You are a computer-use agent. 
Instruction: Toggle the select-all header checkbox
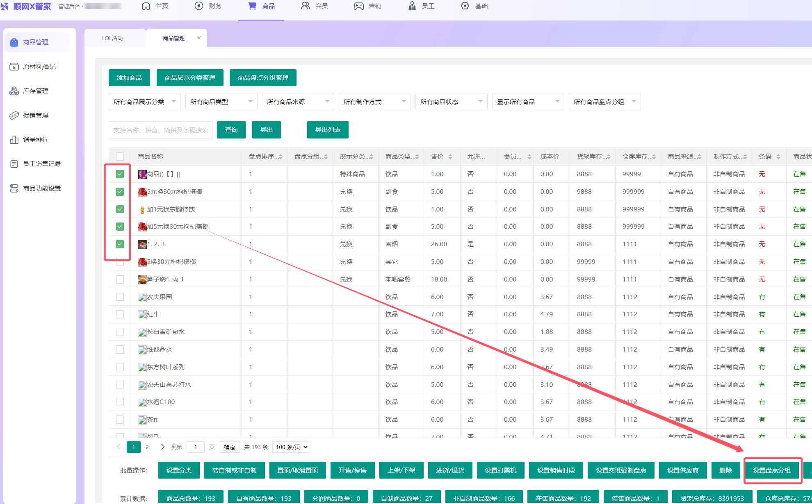tap(120, 157)
